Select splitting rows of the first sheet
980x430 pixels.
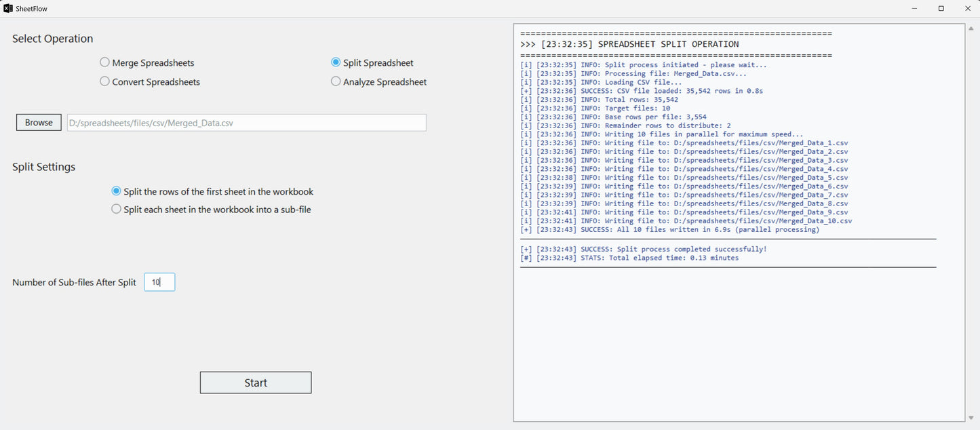116,191
